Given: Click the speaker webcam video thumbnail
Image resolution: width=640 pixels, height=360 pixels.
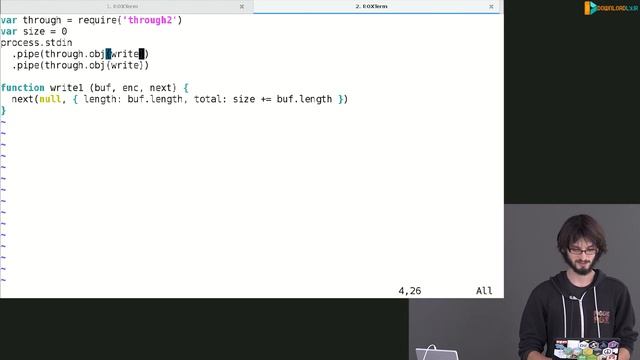Looking at the screenshot, I should pos(572,282).
